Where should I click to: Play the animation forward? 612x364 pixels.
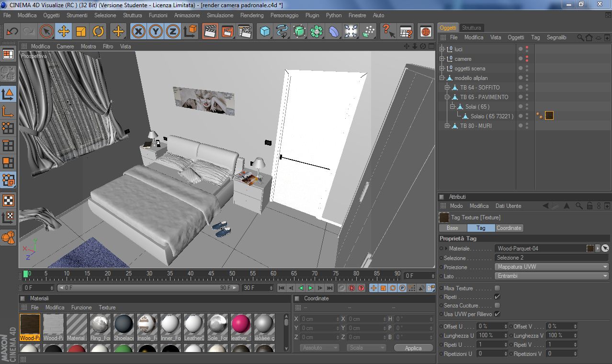tap(310, 288)
